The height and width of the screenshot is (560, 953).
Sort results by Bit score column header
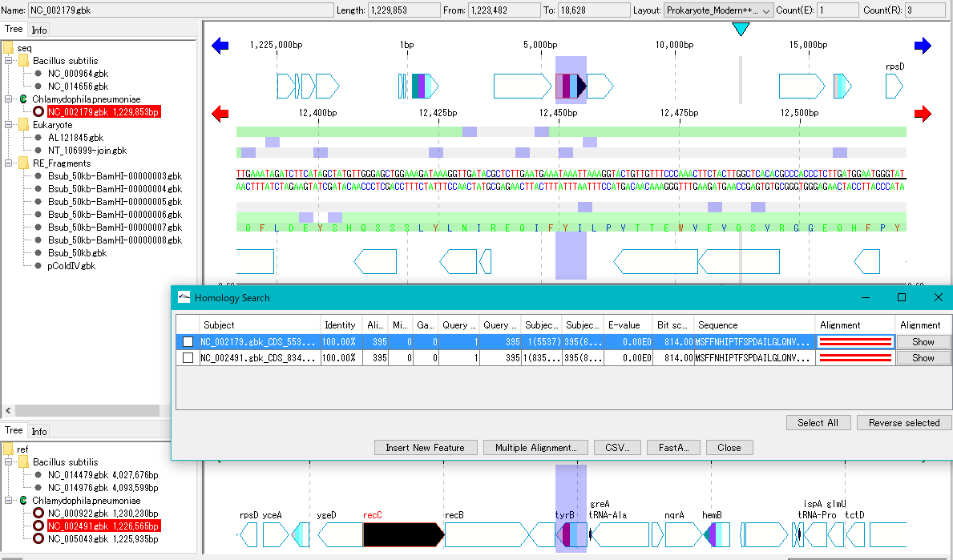tap(672, 325)
